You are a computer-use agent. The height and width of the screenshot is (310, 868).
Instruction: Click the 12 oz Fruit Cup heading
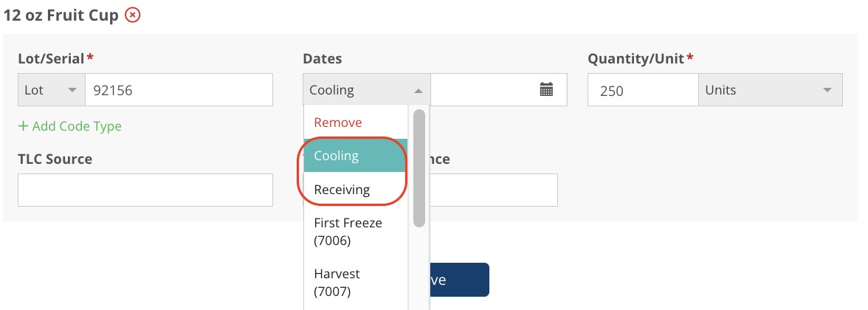(x=61, y=15)
